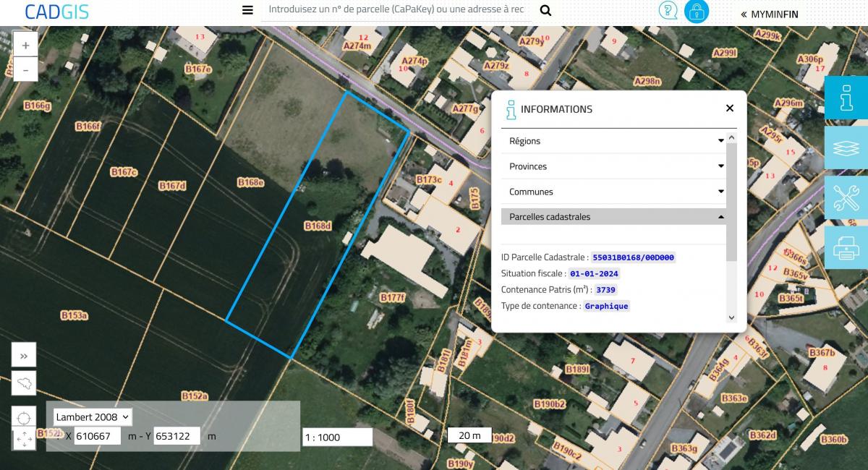Zoom in on the map
Image resolution: width=868 pixels, height=470 pixels.
click(x=25, y=45)
